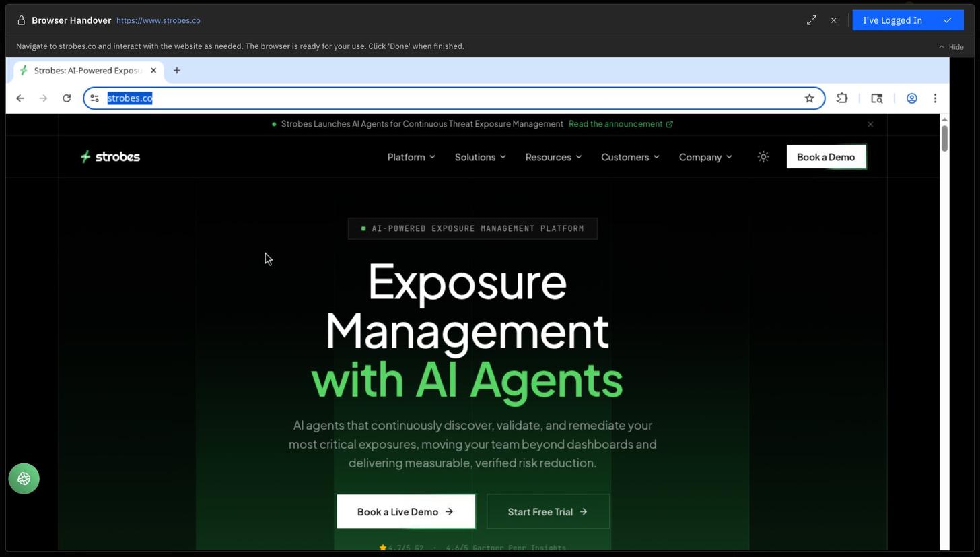
Task: Click the green floating widget button at bottom left
Action: (x=24, y=479)
